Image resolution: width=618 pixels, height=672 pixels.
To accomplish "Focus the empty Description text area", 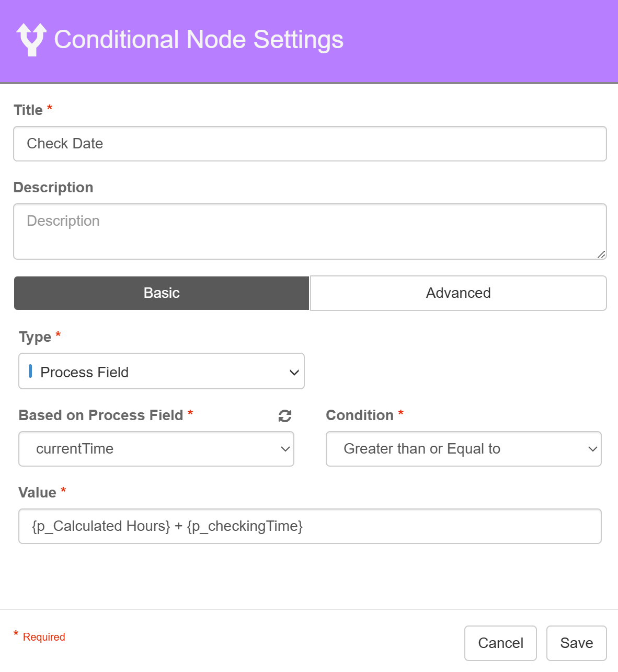I will click(x=310, y=231).
